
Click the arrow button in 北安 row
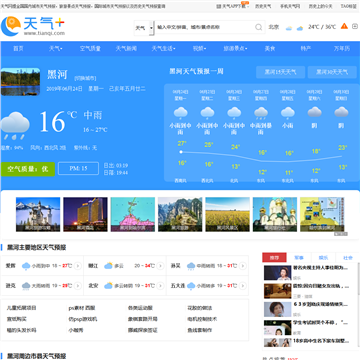[x=160, y=286]
